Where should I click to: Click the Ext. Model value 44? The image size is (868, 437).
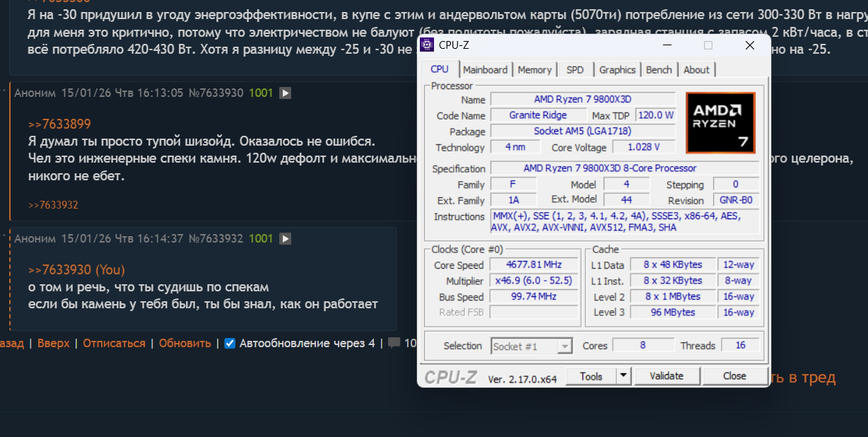point(627,200)
